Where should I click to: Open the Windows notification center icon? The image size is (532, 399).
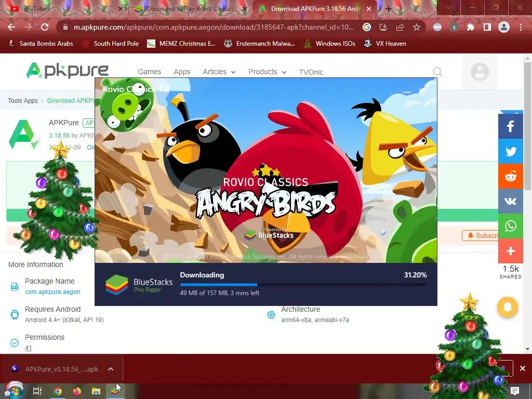(515, 391)
